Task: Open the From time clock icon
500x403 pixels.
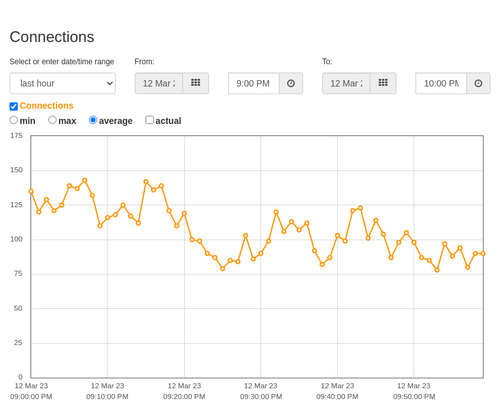Action: click(291, 83)
